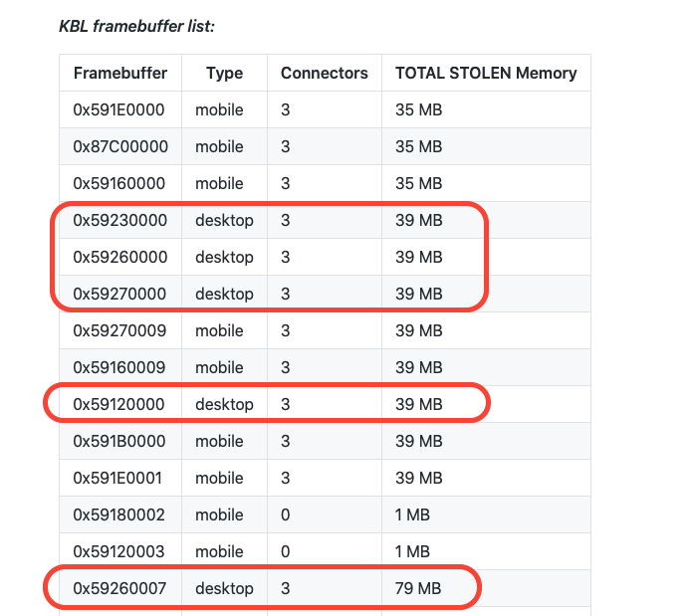Image resolution: width=697 pixels, height=616 pixels.
Task: Click the 0x59270000 desktop framebuffer
Action: [x=118, y=294]
